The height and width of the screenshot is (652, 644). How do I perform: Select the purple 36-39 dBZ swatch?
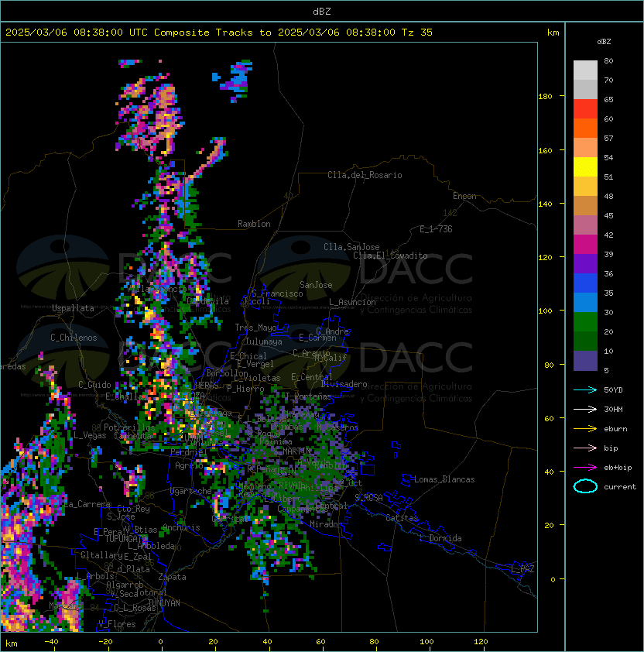coord(585,264)
